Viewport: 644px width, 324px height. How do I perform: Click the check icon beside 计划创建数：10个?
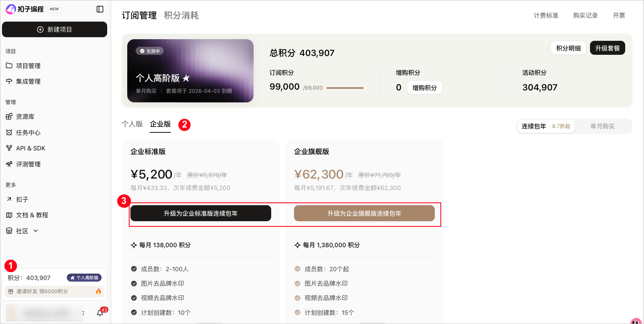134,312
